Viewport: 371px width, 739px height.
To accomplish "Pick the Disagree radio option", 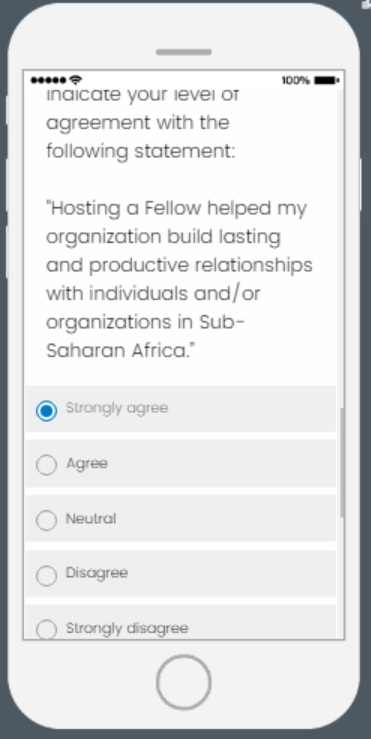I will pos(46,575).
